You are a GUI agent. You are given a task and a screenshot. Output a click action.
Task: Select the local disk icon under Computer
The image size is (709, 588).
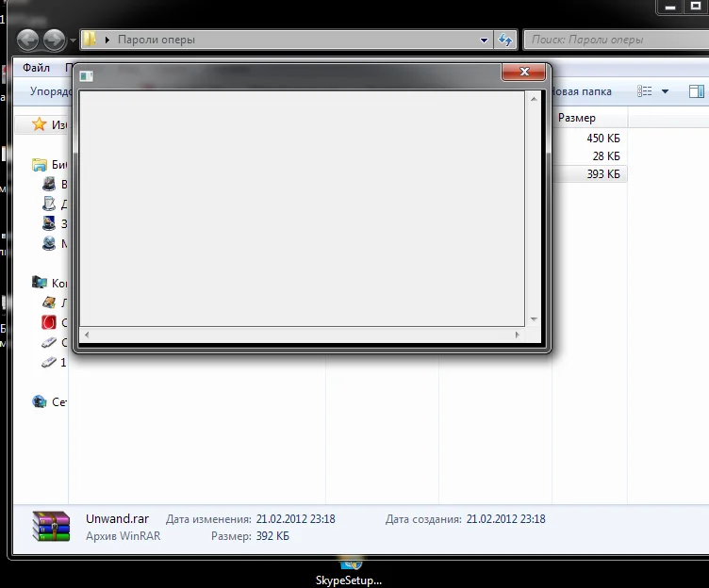point(49,302)
